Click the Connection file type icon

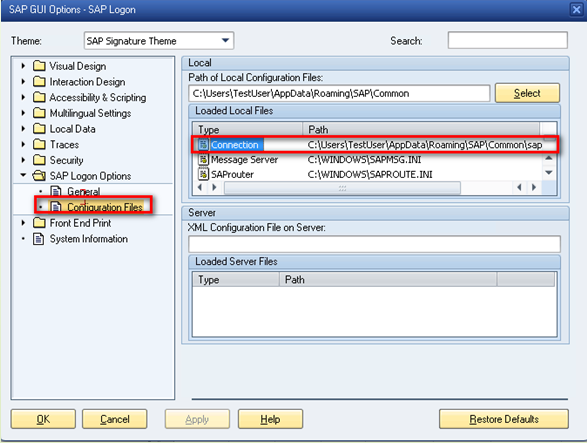click(203, 145)
